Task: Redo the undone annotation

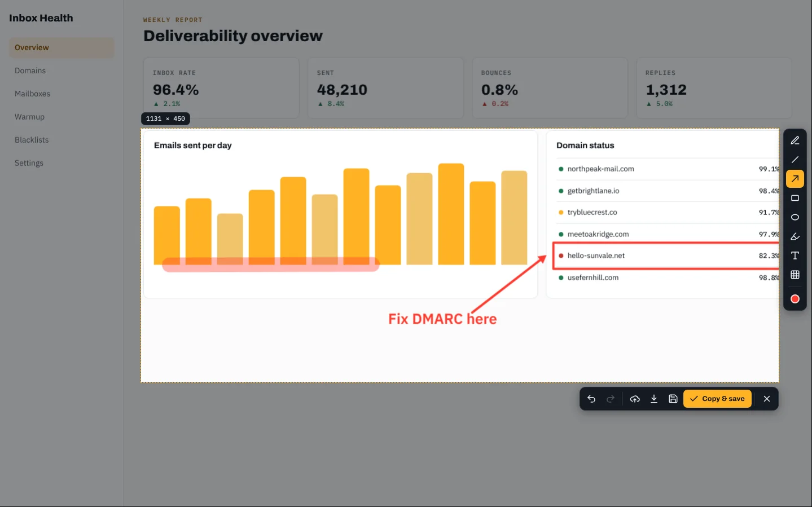Action: (x=611, y=399)
